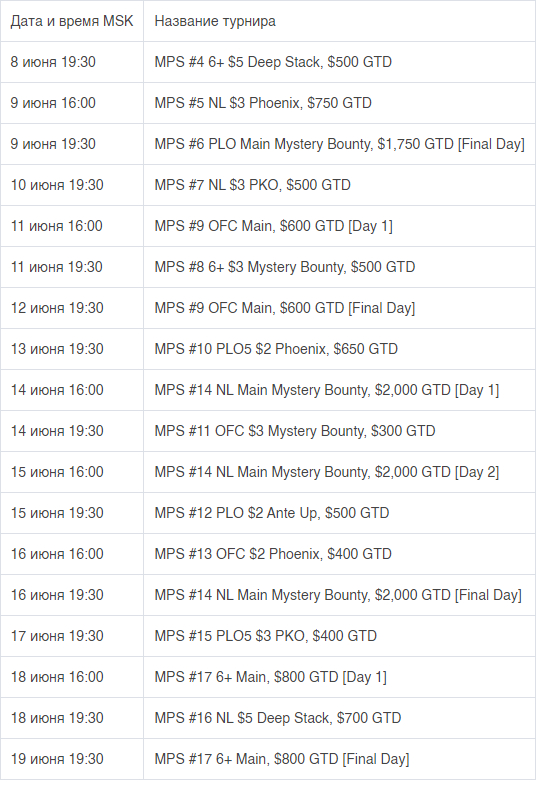Viewport: 536px width, 787px height.
Task: Select MPS #17 6+ Main Day 1 entry
Action: point(271,677)
